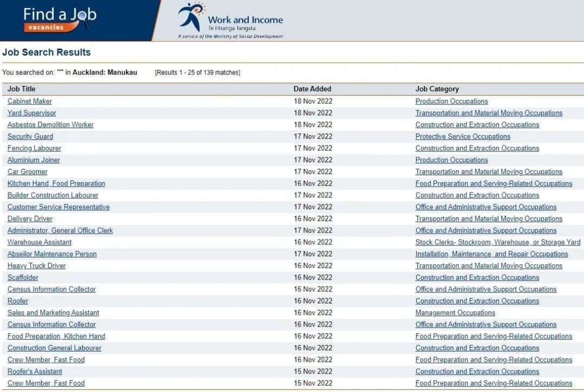Open the Customer Service Representative listing
The image size is (584, 392).
tap(58, 207)
